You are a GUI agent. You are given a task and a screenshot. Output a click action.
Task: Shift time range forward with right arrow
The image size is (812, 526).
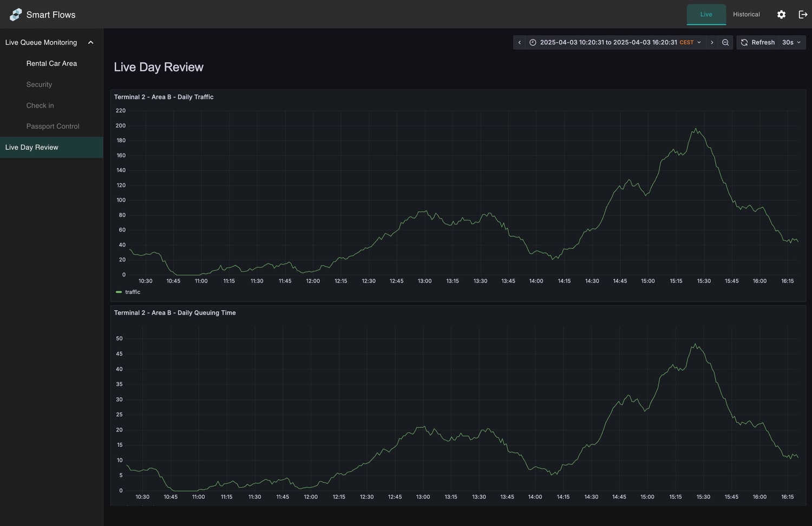(x=712, y=43)
